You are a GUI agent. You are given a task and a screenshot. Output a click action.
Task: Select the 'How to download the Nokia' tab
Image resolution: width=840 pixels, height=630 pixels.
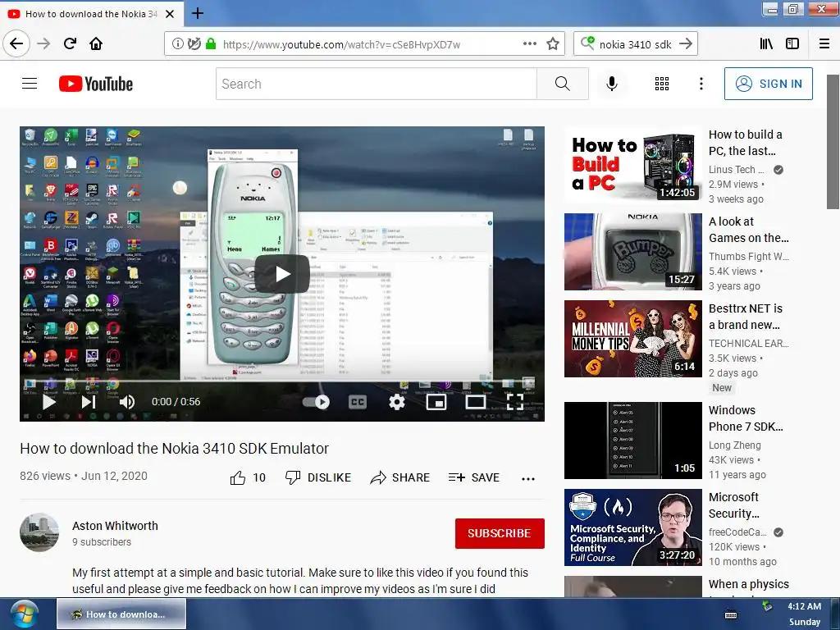point(92,14)
